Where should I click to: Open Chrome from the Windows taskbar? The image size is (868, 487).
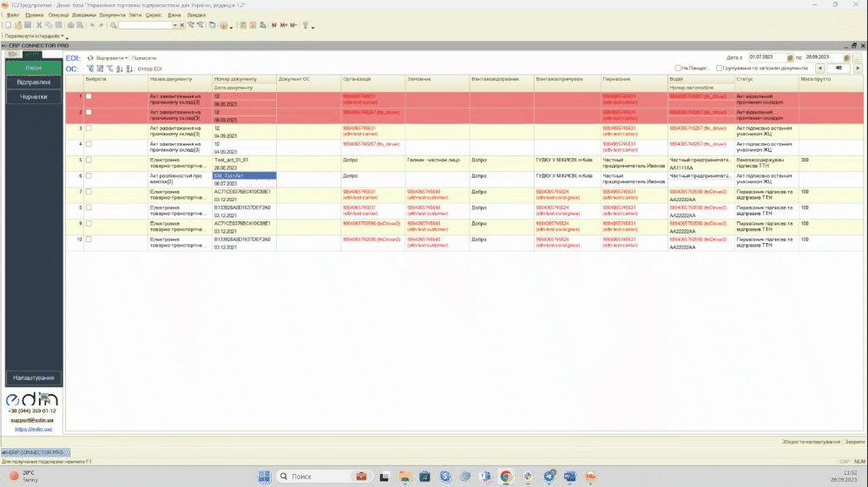[x=506, y=477]
